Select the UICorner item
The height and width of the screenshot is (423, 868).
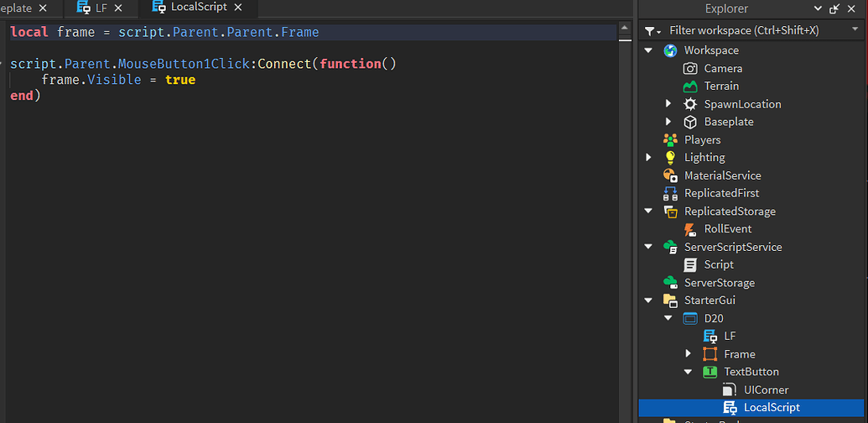[x=753, y=389]
